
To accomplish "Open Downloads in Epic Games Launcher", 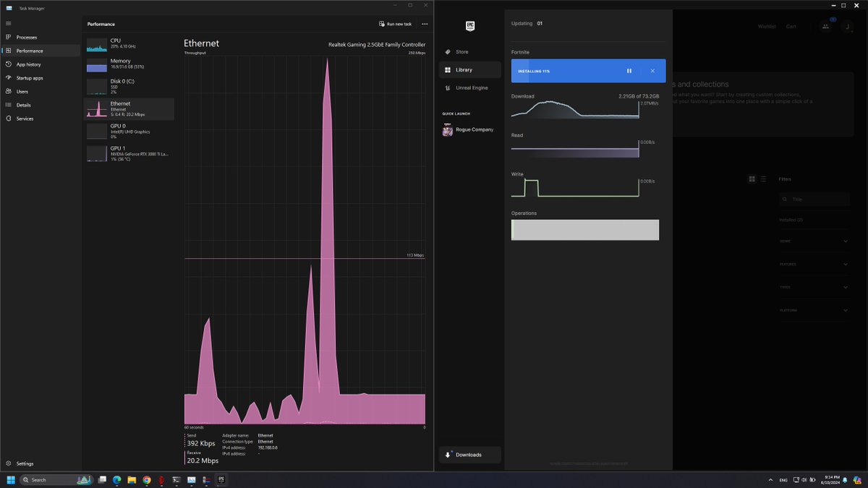I will pyautogui.click(x=469, y=455).
